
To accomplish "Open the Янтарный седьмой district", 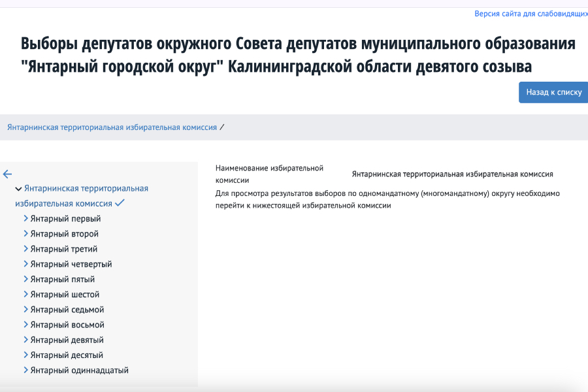I will pyautogui.click(x=67, y=310).
